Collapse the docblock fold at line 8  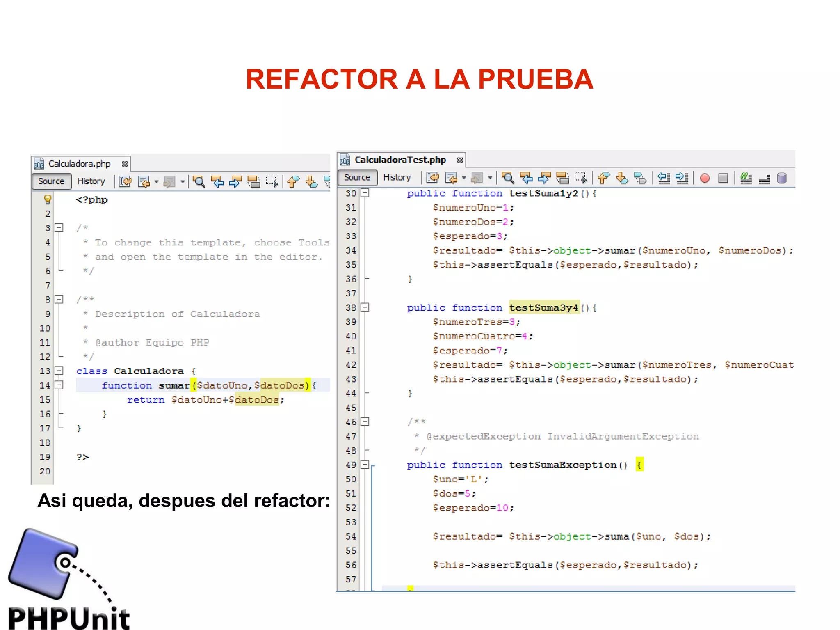click(x=59, y=299)
